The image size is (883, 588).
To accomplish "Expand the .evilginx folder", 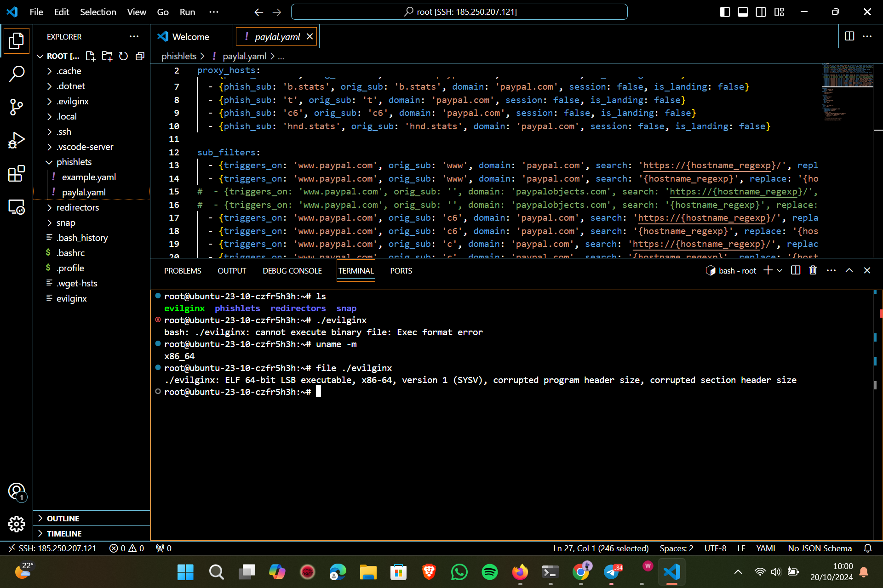I will 92,101.
